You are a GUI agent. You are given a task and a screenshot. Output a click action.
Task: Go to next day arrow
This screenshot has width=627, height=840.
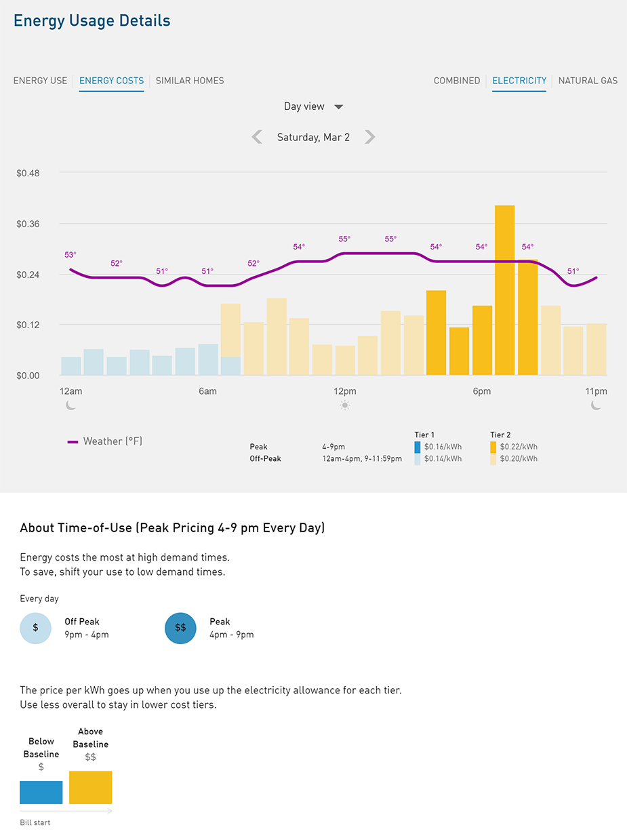(369, 137)
